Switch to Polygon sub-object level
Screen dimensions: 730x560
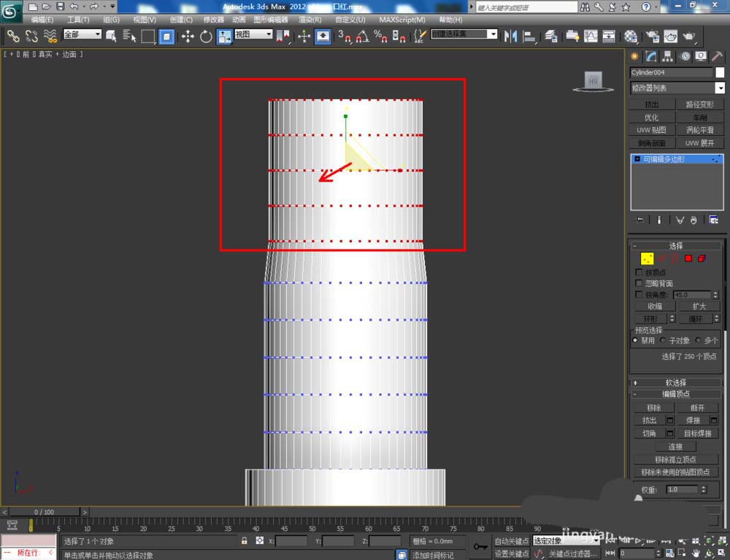(x=688, y=258)
